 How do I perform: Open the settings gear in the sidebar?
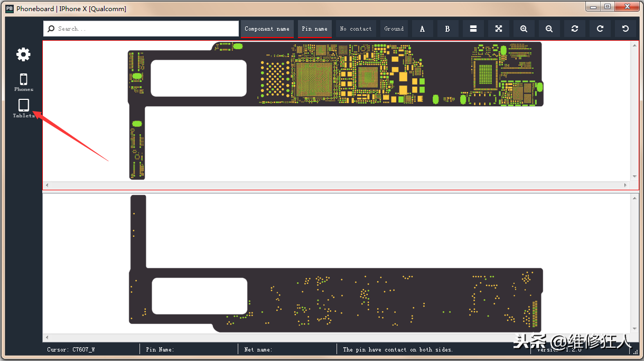pyautogui.click(x=23, y=54)
